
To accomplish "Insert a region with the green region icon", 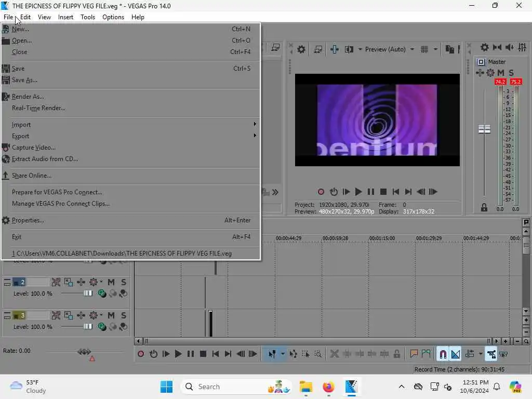I will (426, 354).
